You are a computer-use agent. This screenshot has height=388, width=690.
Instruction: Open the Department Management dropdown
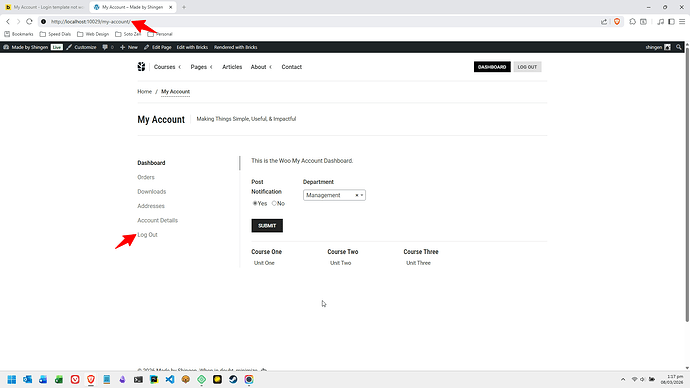[x=334, y=195]
